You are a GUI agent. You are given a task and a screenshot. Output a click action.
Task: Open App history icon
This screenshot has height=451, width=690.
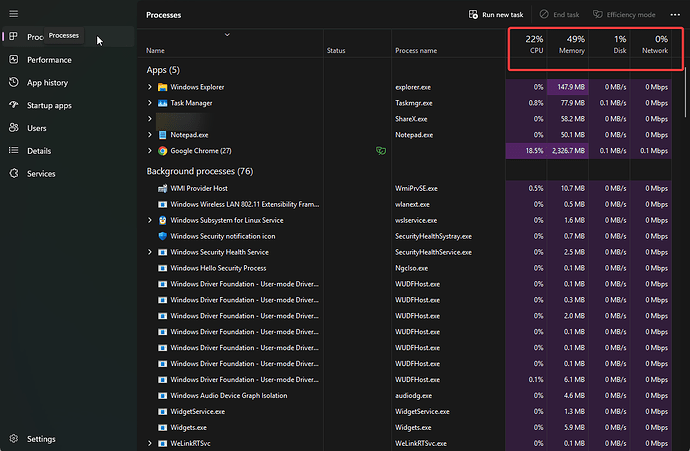pos(14,82)
